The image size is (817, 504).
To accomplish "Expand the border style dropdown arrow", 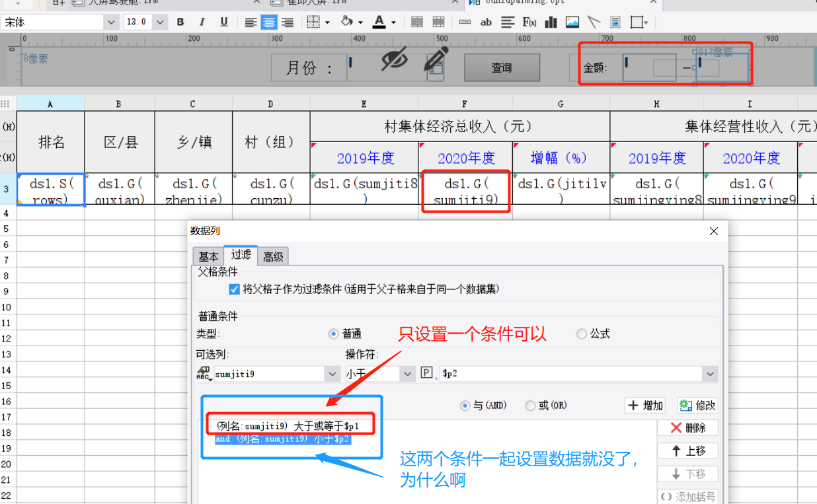I will click(327, 22).
